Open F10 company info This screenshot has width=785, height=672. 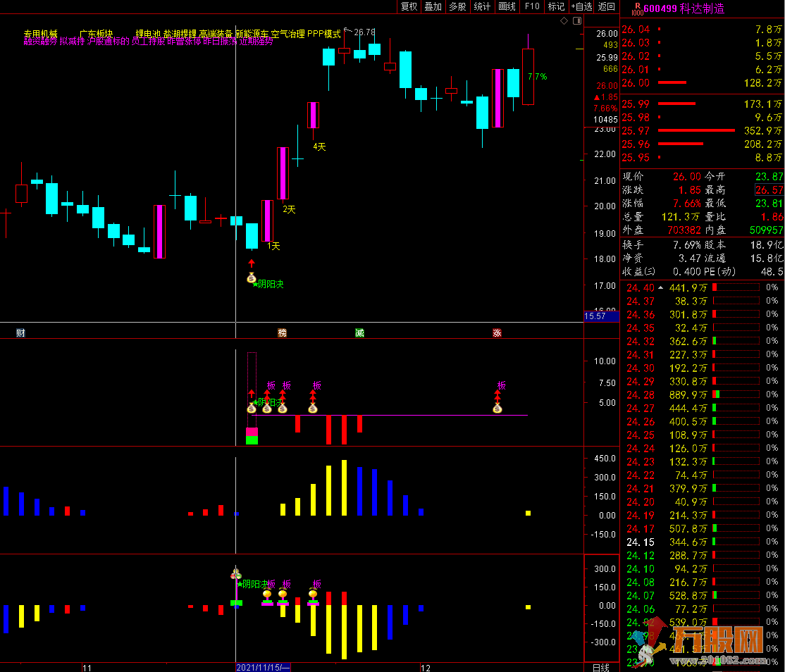[x=532, y=6]
